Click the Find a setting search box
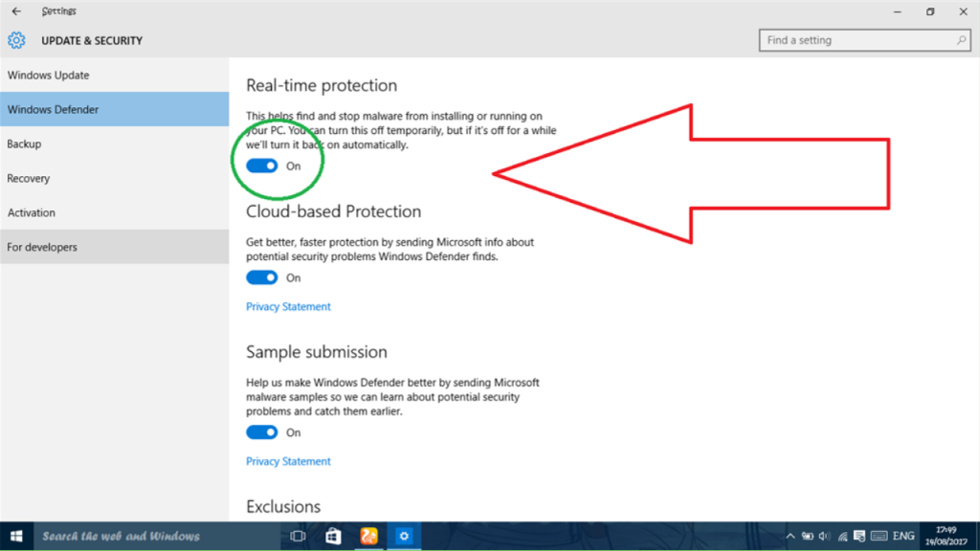This screenshot has height=551, width=980. coord(864,40)
